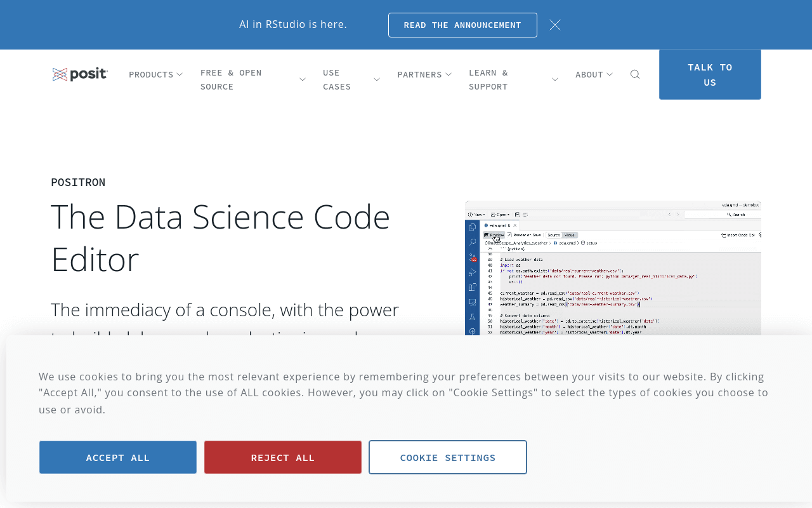
Task: Click the Positron editor screenshot preview
Action: (613, 268)
